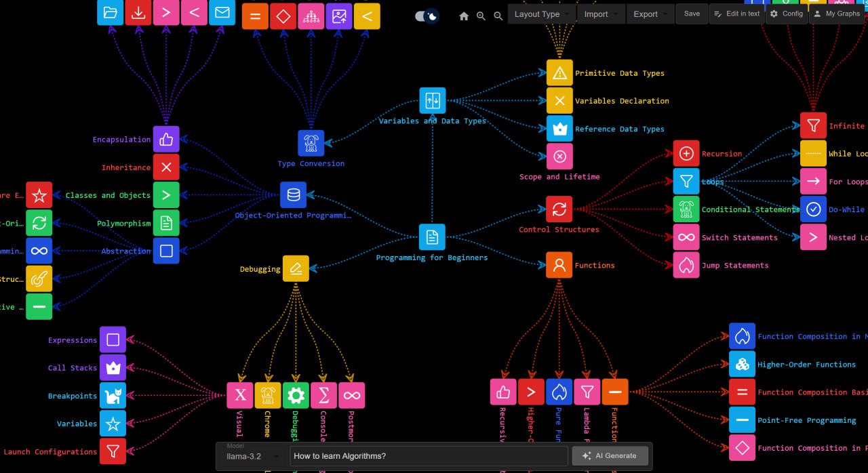The image size is (868, 473).
Task: Click the AI prompt text field
Action: pos(429,456)
